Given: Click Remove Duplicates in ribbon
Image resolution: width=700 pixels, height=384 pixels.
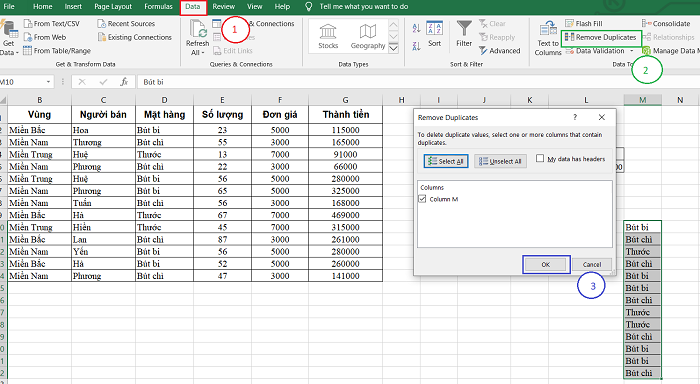Looking at the screenshot, I should (601, 38).
